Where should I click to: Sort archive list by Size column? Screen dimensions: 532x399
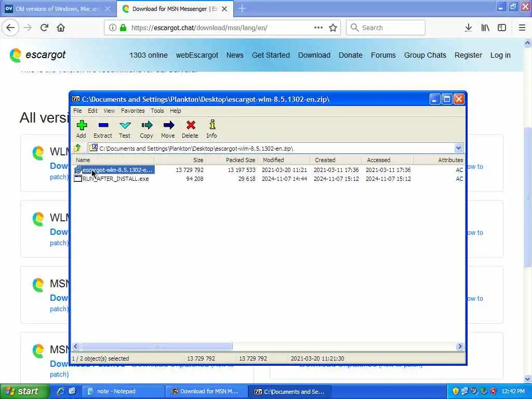pyautogui.click(x=180, y=160)
